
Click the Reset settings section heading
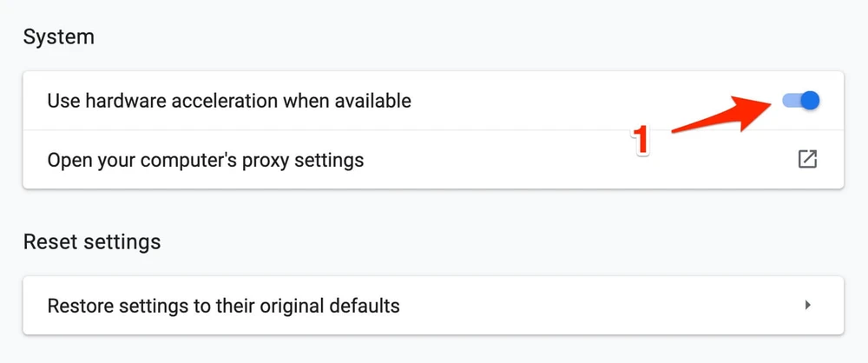tap(91, 241)
